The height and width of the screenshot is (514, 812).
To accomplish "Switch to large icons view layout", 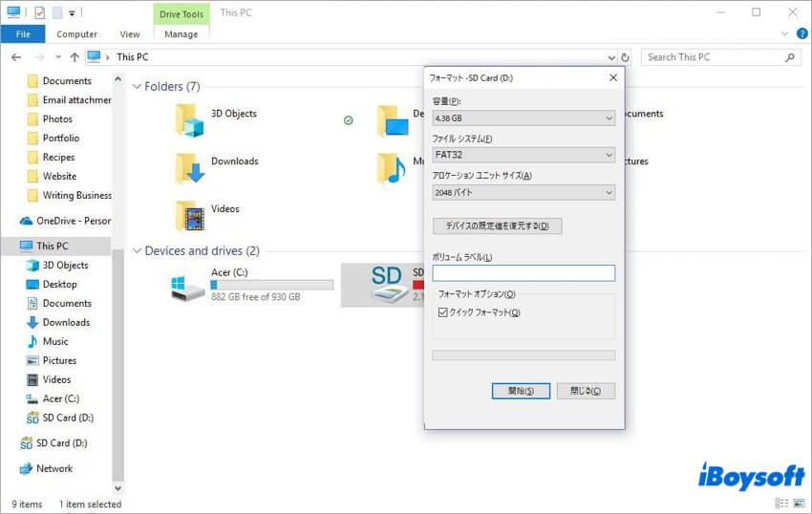I will tap(799, 503).
